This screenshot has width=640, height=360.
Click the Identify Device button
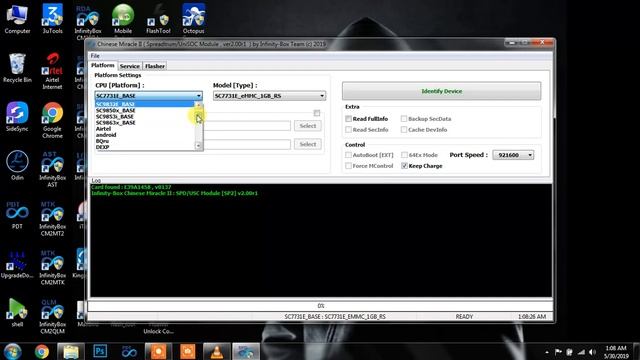pyautogui.click(x=442, y=91)
